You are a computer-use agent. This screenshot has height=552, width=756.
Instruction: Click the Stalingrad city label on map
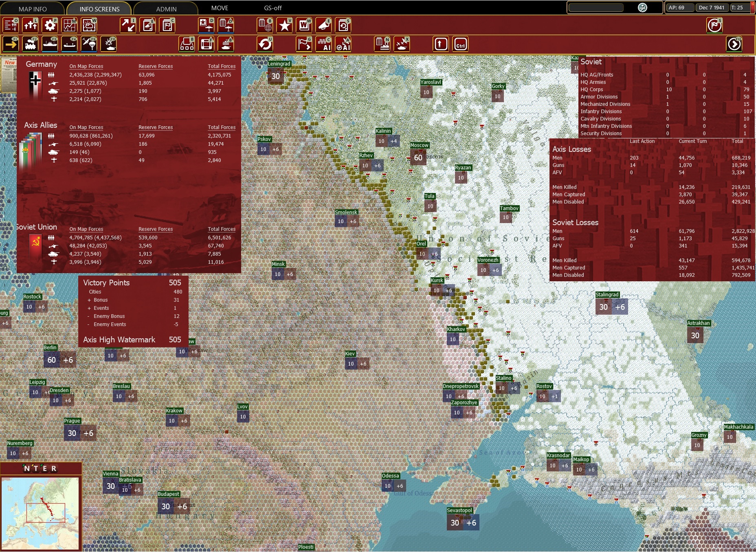click(x=607, y=295)
